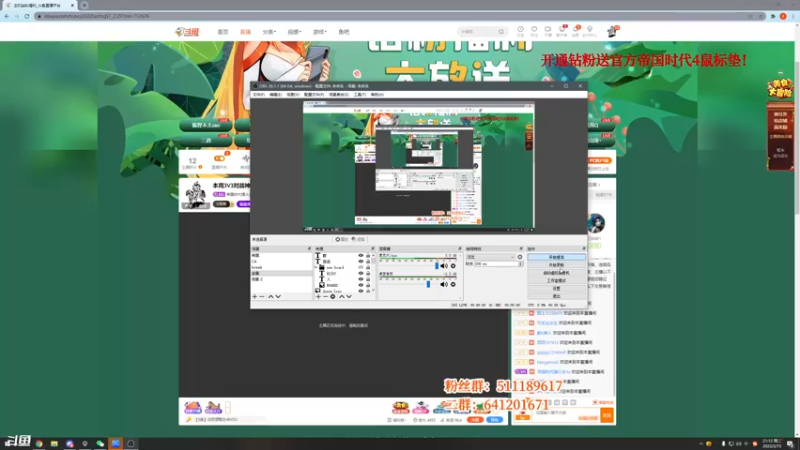
Task: Click the transition properties icon beside the transition dropdown
Action: (x=520, y=257)
